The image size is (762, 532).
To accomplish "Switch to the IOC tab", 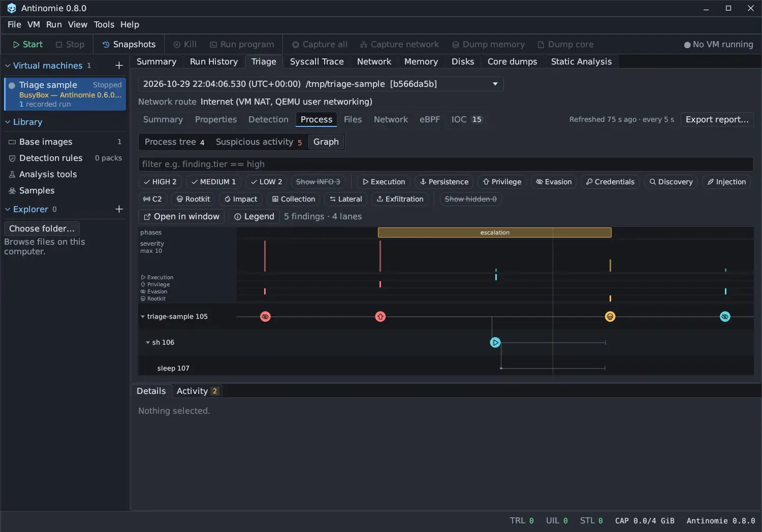I will pos(466,119).
